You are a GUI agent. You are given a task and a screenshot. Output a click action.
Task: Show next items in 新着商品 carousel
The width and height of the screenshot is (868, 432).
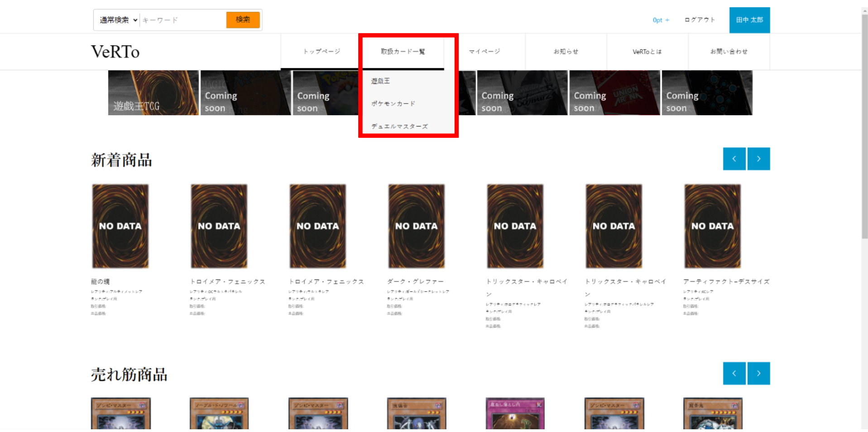(759, 159)
